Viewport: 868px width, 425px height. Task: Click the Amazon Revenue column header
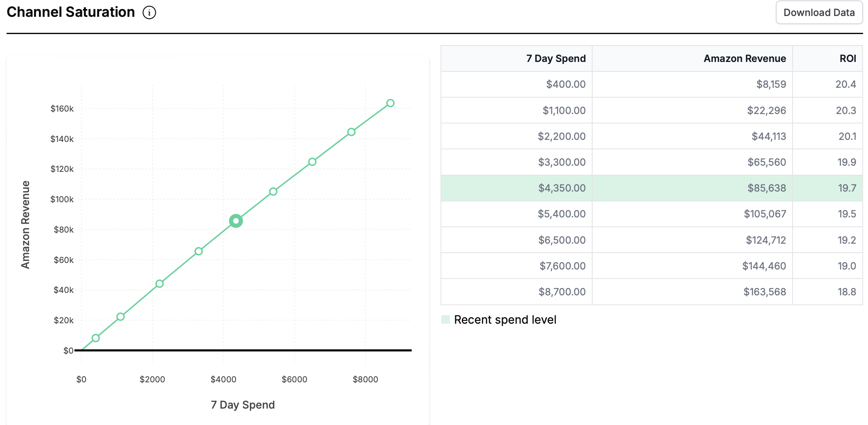coord(745,59)
